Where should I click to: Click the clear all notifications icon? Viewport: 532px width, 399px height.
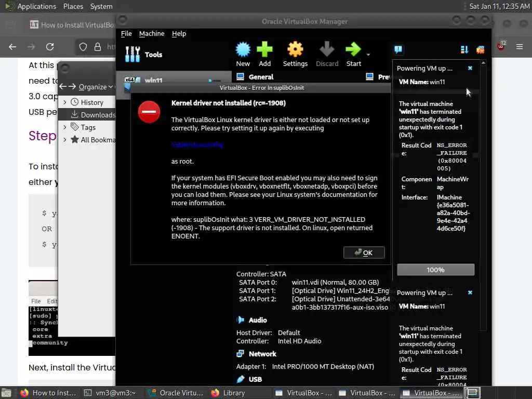pyautogui.click(x=481, y=49)
